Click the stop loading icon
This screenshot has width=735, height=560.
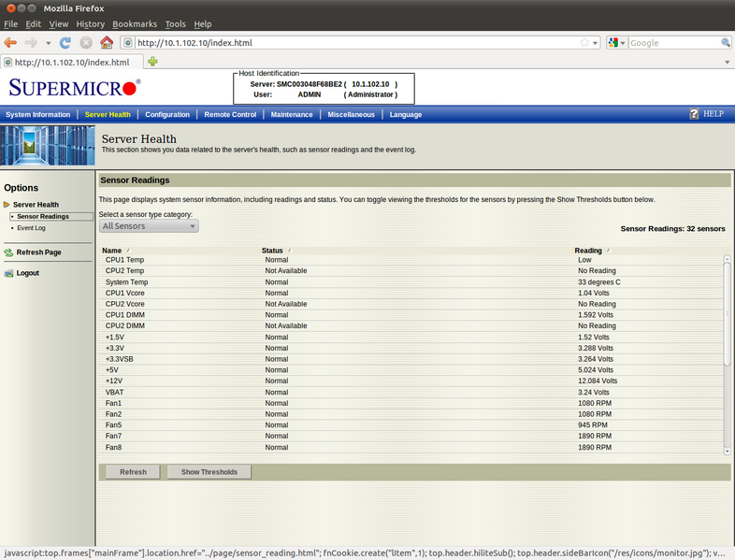click(x=86, y=43)
